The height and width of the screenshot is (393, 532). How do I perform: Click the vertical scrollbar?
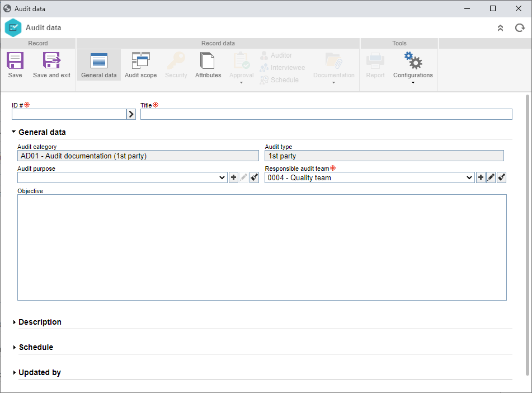528,235
